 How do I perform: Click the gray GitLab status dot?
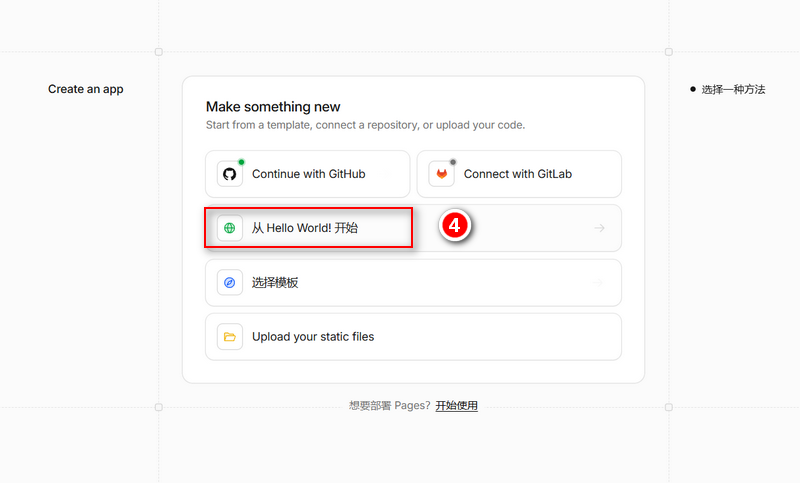point(453,162)
